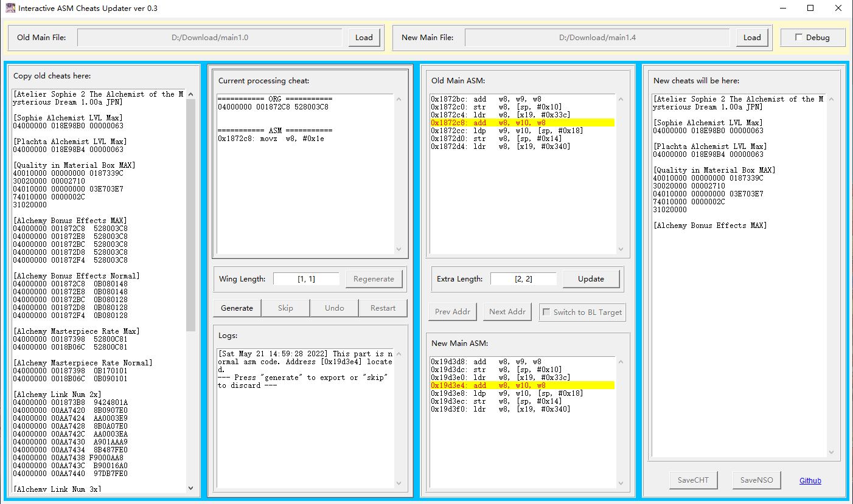Load the New Main File
The height and width of the screenshot is (504, 853).
752,38
